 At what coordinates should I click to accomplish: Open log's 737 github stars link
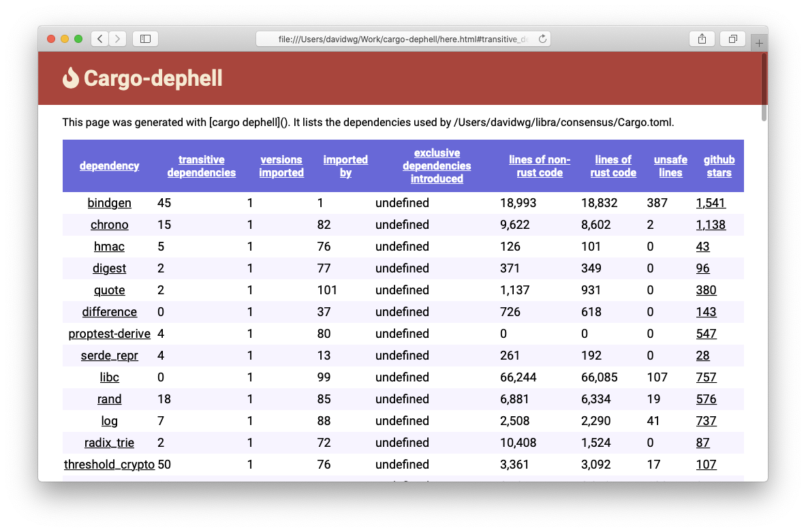click(707, 421)
